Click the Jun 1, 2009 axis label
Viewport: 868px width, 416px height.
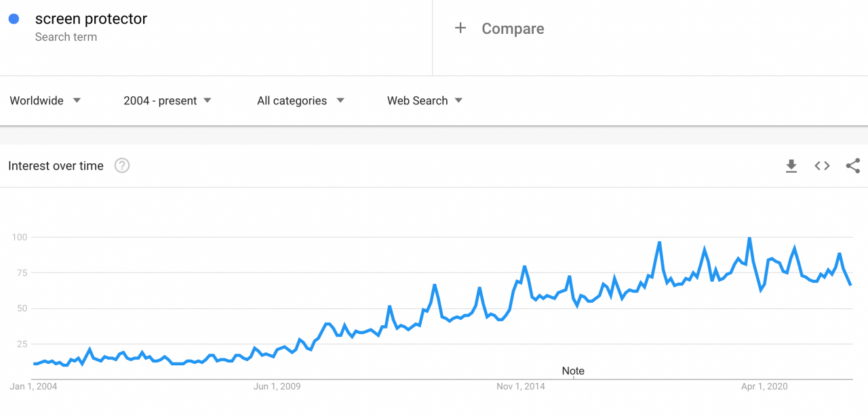277,386
